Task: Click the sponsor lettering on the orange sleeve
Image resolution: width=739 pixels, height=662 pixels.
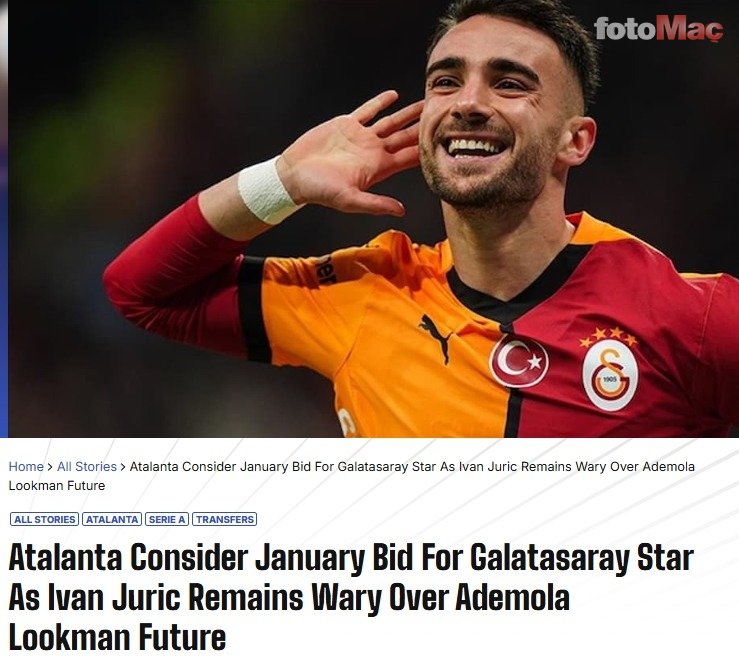Action: click(325, 270)
